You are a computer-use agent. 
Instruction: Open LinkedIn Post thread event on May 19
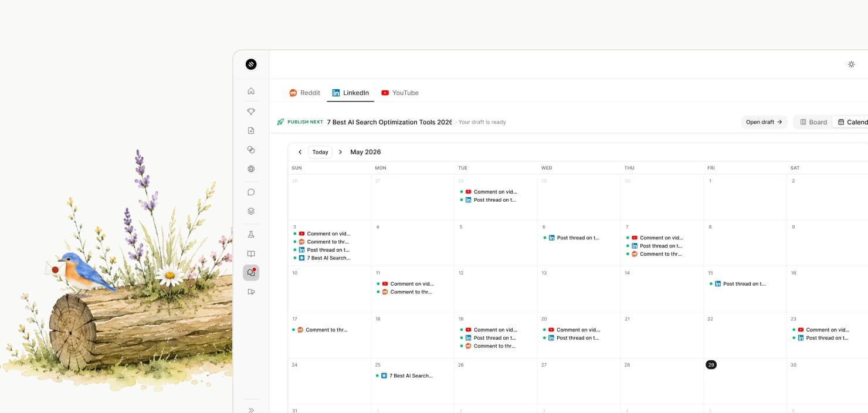pyautogui.click(x=488, y=338)
